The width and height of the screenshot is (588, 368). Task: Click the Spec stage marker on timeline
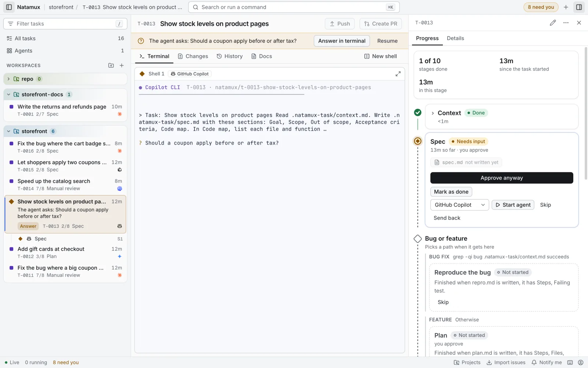(x=417, y=141)
